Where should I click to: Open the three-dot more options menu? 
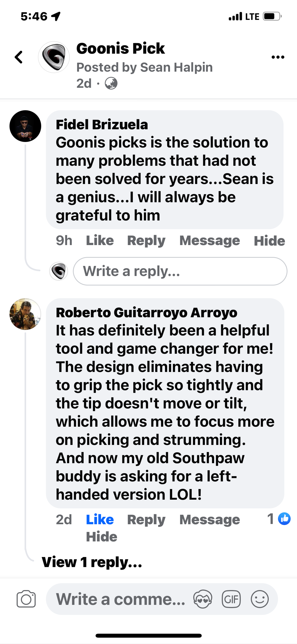point(278,57)
